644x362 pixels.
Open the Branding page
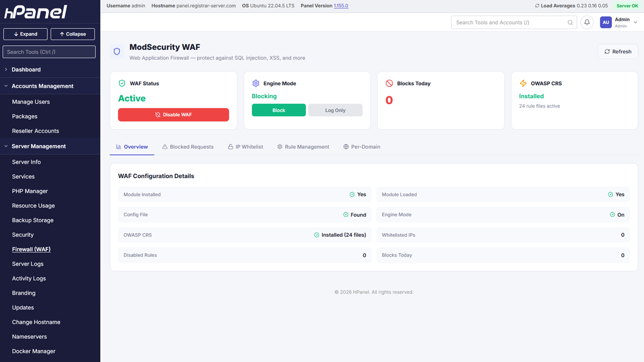(x=24, y=293)
